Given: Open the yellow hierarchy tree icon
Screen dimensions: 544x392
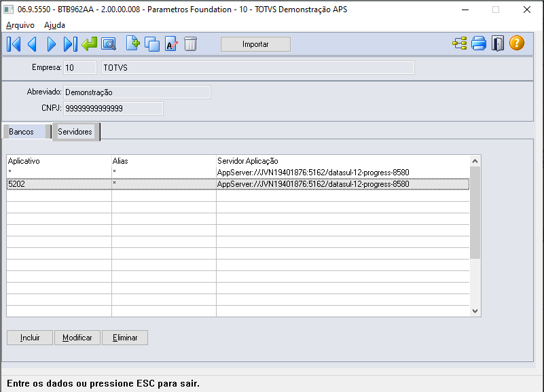Looking at the screenshot, I should pos(460,43).
